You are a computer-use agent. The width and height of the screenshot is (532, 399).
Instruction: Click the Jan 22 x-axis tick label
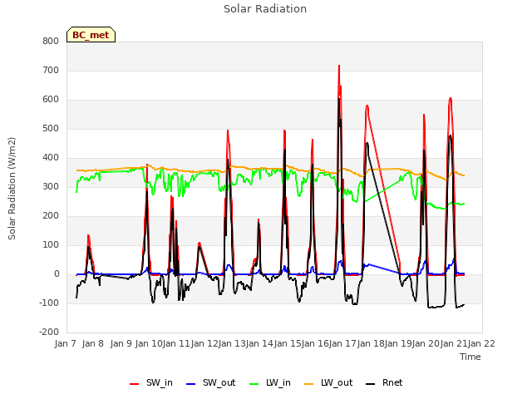pos(481,343)
